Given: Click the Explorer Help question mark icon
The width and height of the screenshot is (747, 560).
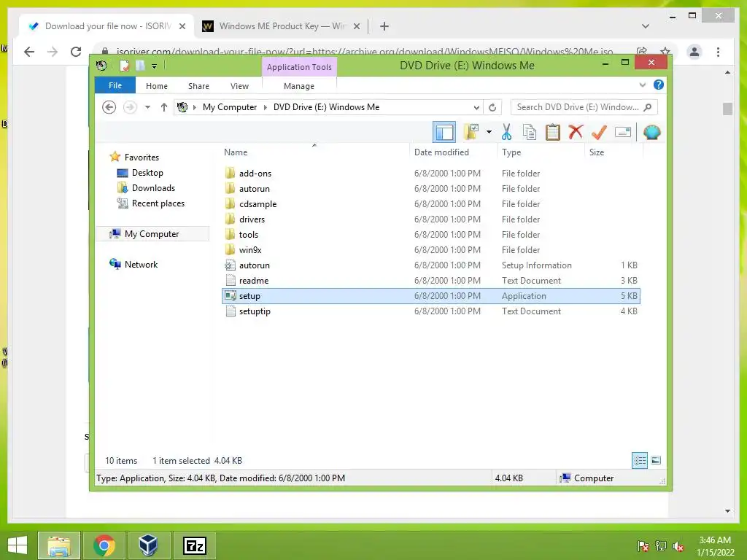Looking at the screenshot, I should [659, 85].
